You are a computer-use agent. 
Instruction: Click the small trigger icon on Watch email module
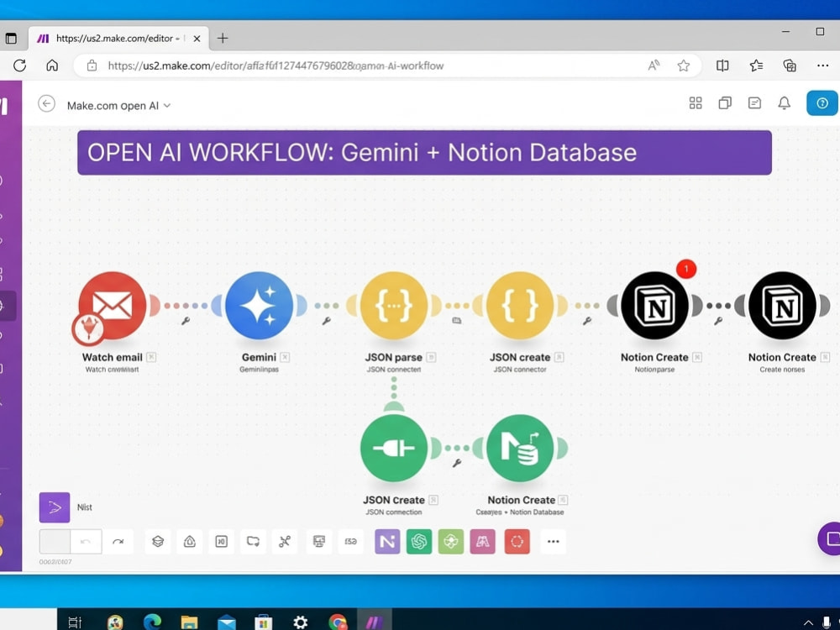(x=88, y=329)
